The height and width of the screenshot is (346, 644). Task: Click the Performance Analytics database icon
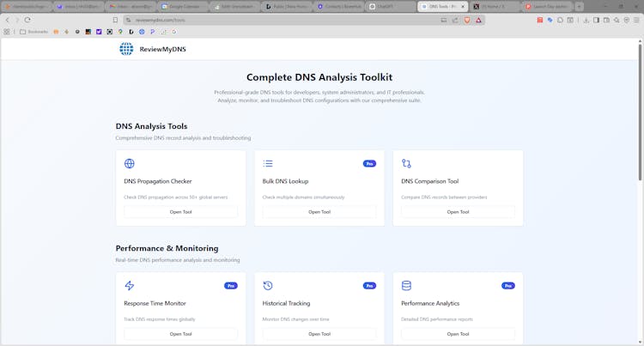[406, 286]
